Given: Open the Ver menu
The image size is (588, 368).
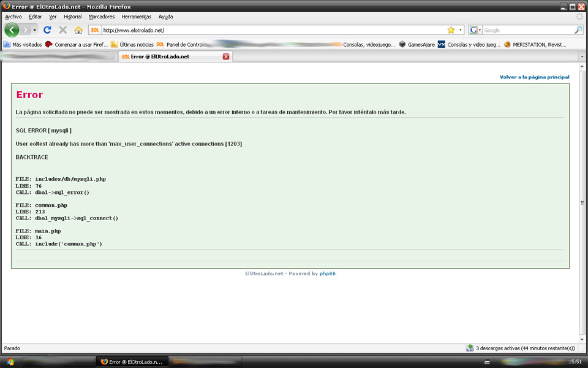Looking at the screenshot, I should click(53, 17).
